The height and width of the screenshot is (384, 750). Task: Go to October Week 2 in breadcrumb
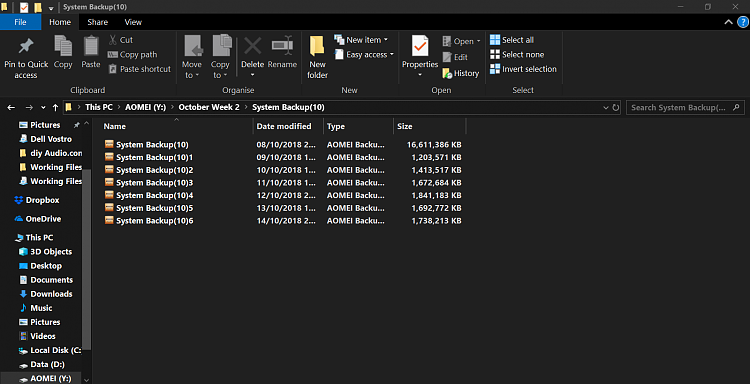tap(209, 108)
